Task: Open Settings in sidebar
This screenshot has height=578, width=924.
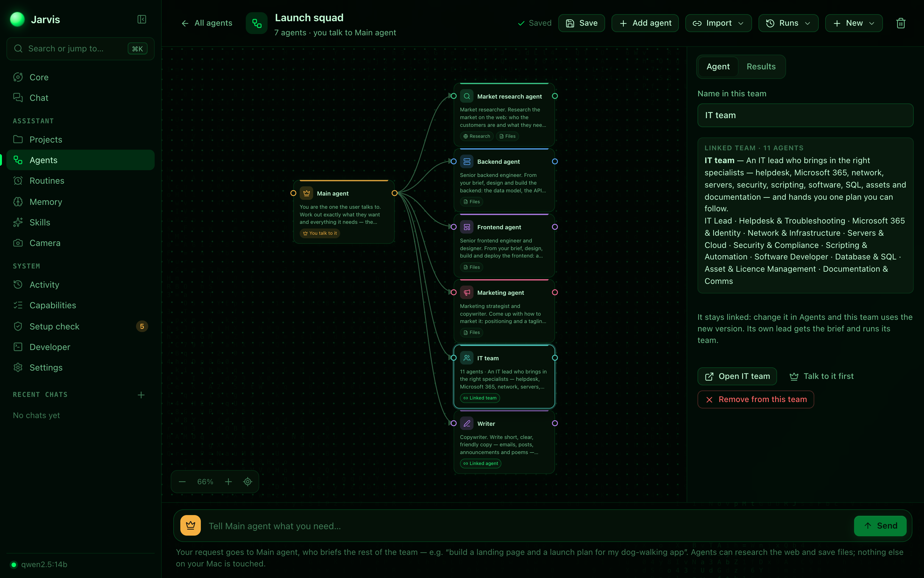Action: [x=81, y=368]
